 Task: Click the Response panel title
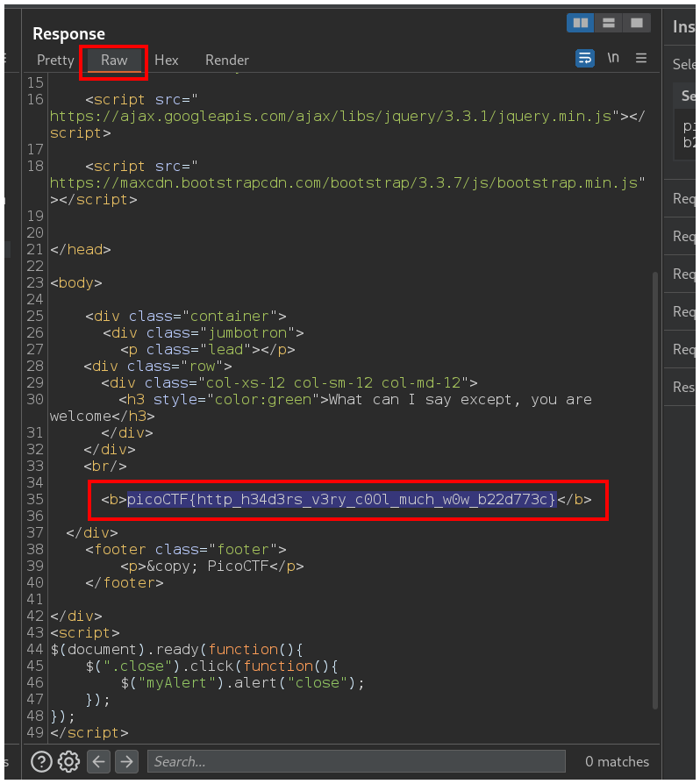point(68,34)
